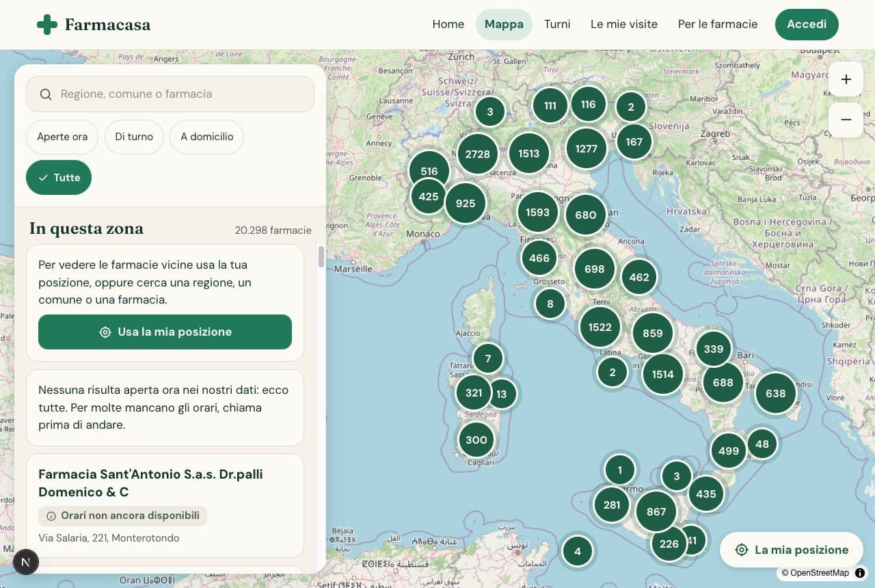The image size is (875, 588).
Task: Open the 867 cluster in Sicily
Action: (x=656, y=511)
